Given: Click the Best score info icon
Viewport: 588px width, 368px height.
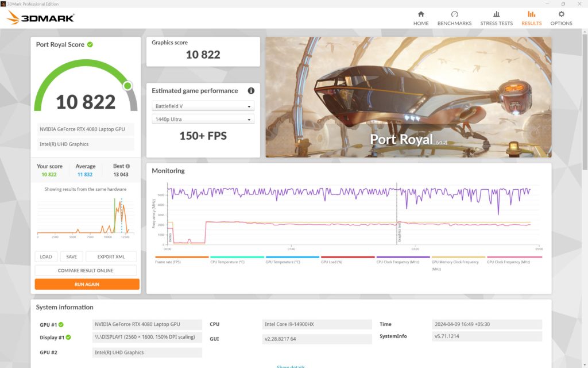Looking at the screenshot, I should 127,166.
